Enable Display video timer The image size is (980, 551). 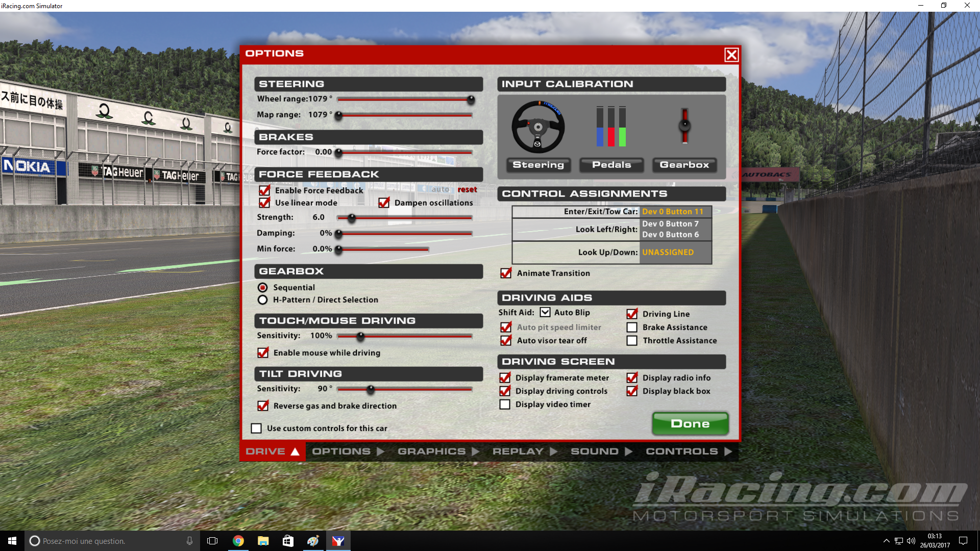[505, 404]
